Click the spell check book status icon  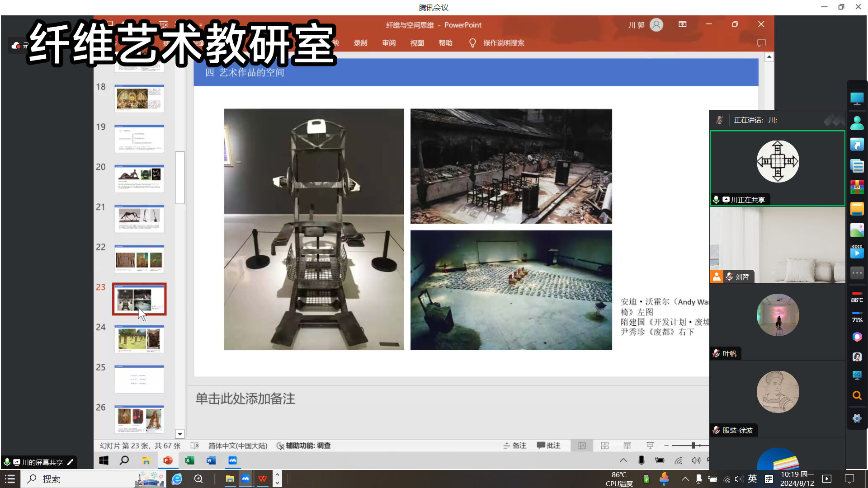coord(195,446)
